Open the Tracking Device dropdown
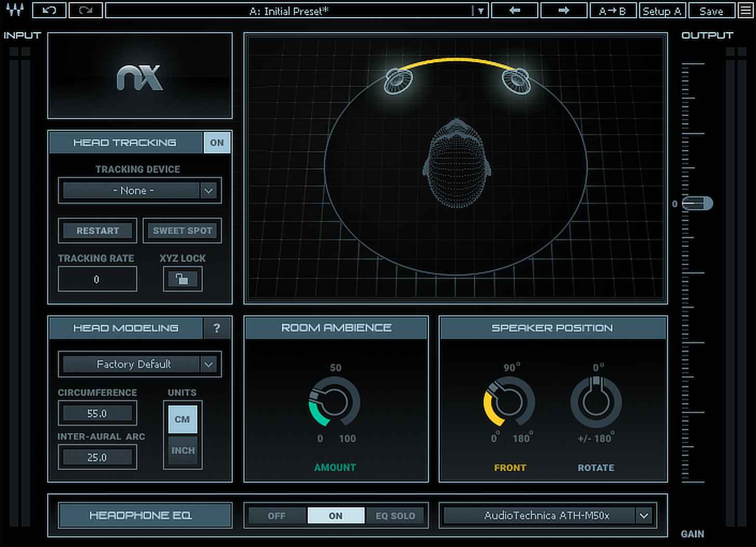This screenshot has height=547, width=756. 139,190
